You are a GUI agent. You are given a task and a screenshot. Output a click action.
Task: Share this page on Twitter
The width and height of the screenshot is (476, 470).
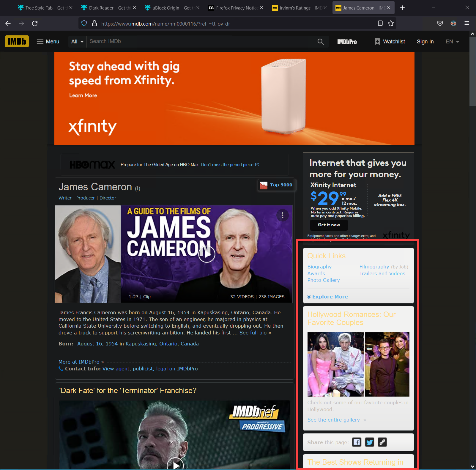tap(369, 442)
